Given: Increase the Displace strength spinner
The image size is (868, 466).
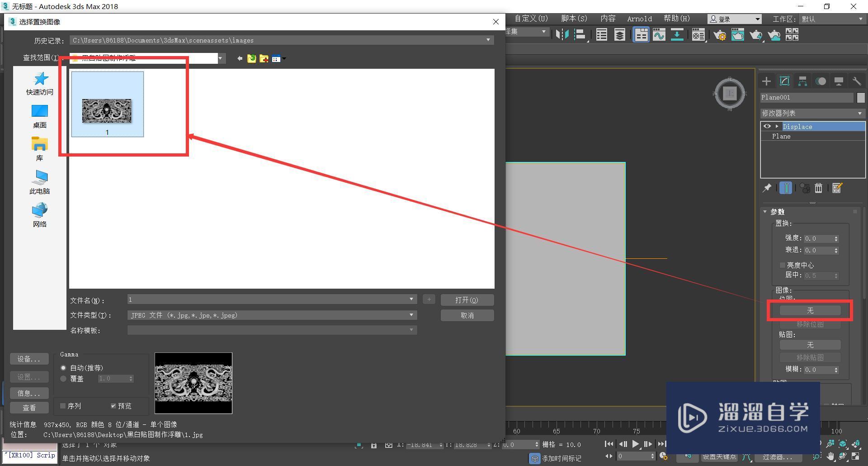Looking at the screenshot, I should (x=836, y=237).
